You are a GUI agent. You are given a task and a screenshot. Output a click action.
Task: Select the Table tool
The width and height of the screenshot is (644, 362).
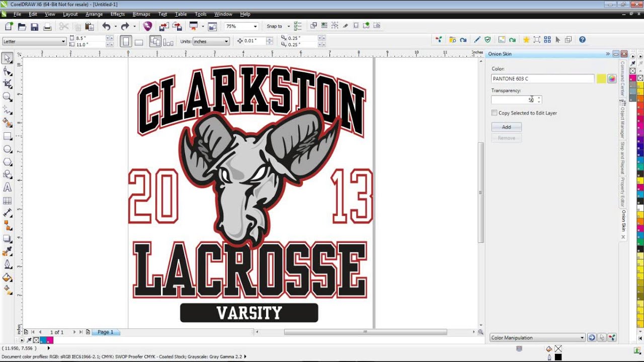coord(8,201)
